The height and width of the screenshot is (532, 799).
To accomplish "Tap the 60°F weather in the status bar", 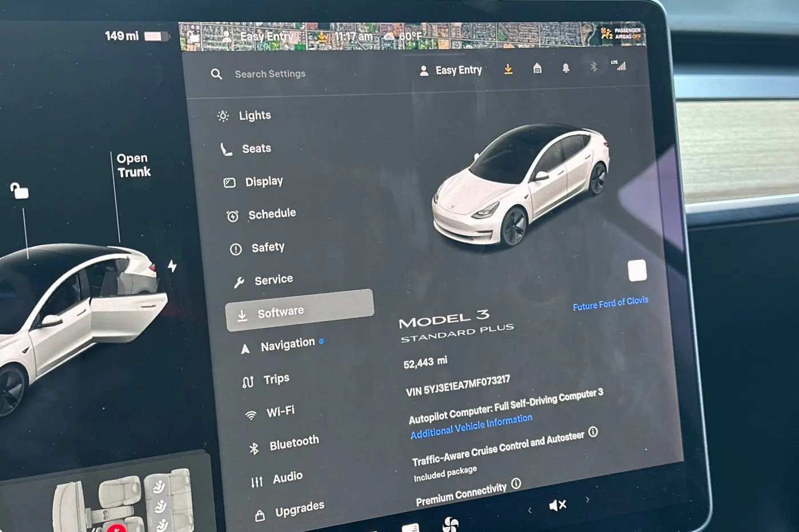I will coord(404,36).
